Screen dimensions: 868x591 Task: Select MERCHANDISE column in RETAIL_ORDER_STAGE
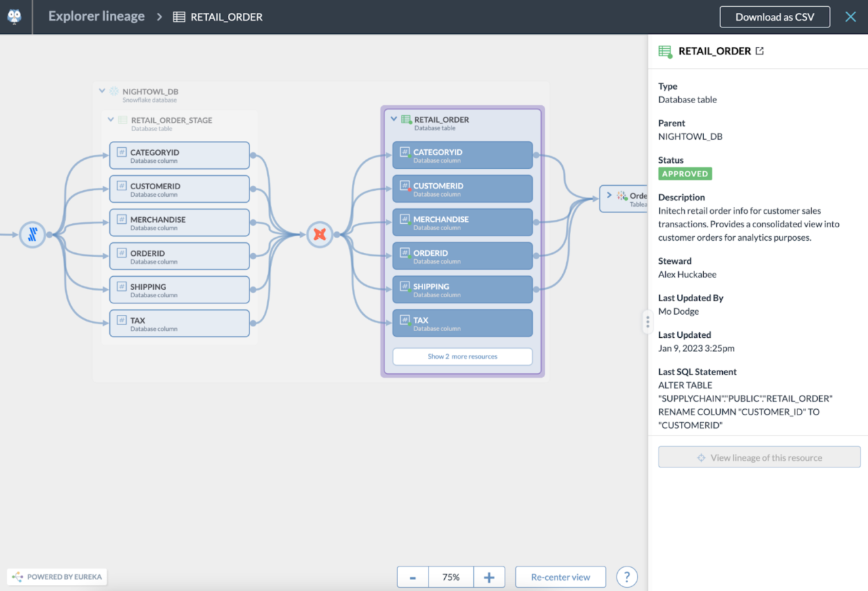click(x=180, y=223)
